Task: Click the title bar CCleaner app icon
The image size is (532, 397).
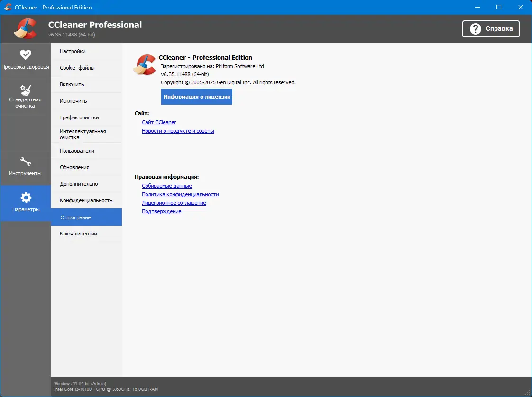Action: click(x=8, y=7)
